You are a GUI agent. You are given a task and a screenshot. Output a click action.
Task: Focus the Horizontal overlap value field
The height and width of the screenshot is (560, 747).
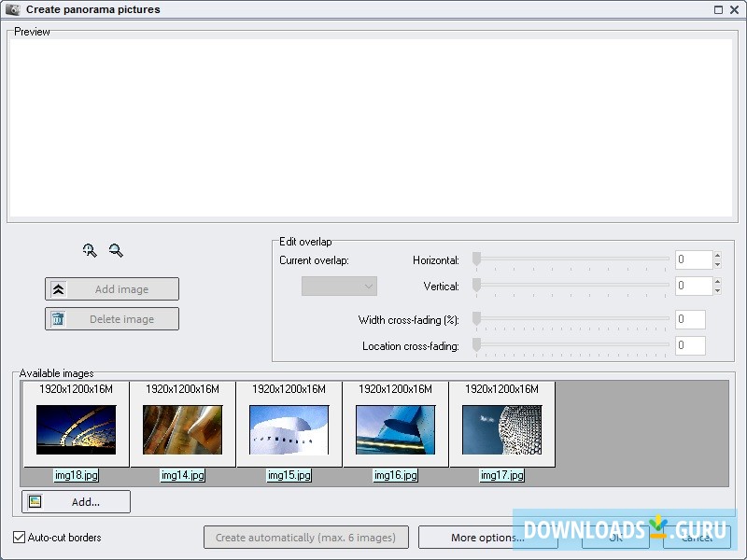[x=694, y=259]
